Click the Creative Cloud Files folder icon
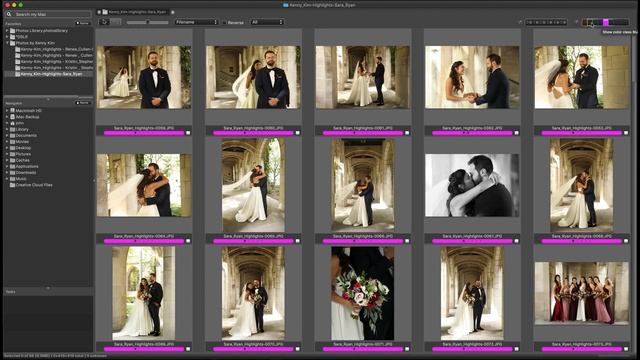640x360 pixels. coord(13,185)
